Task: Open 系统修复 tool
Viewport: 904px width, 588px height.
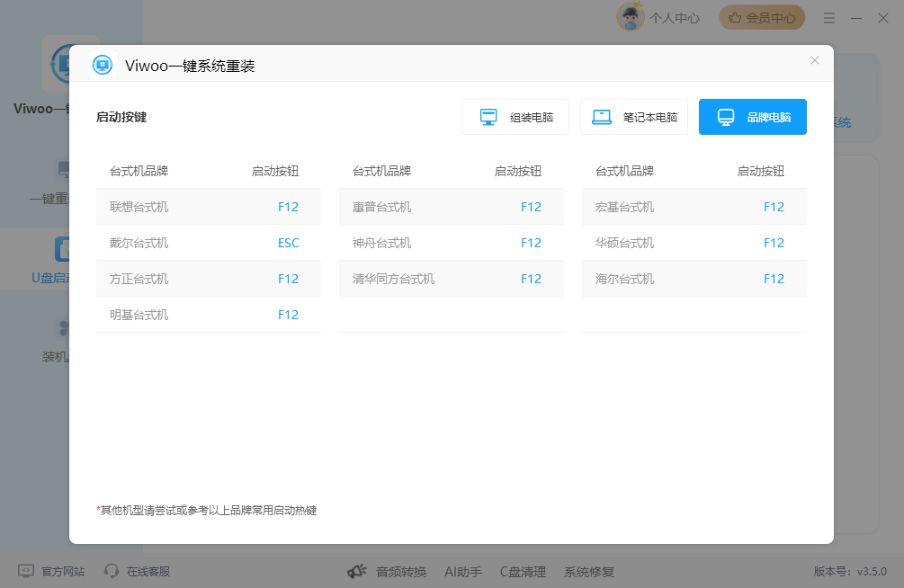Action: [588, 572]
